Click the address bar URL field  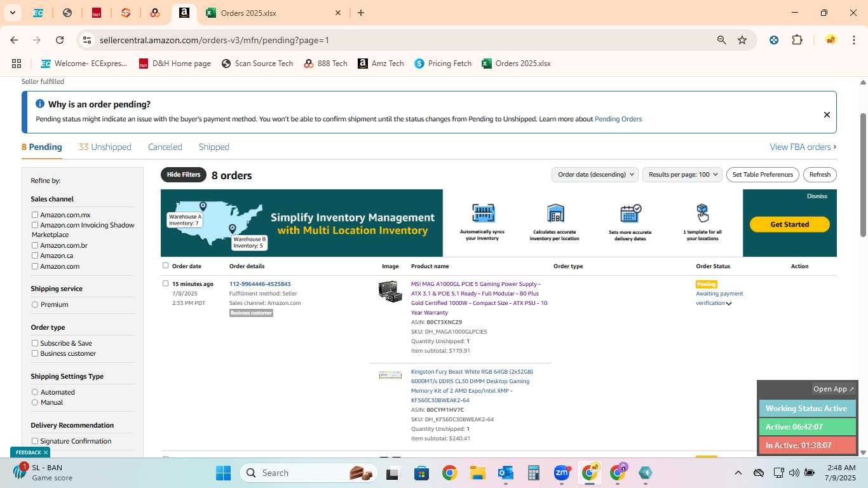point(400,40)
